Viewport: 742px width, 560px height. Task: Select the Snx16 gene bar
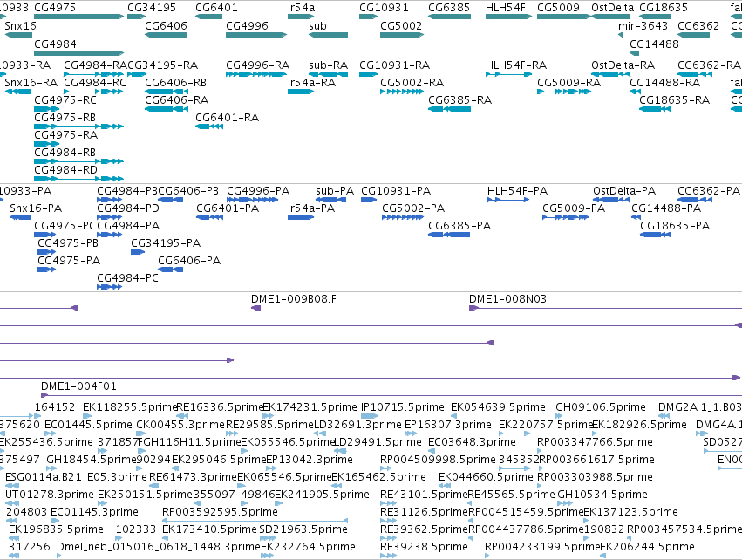18,35
